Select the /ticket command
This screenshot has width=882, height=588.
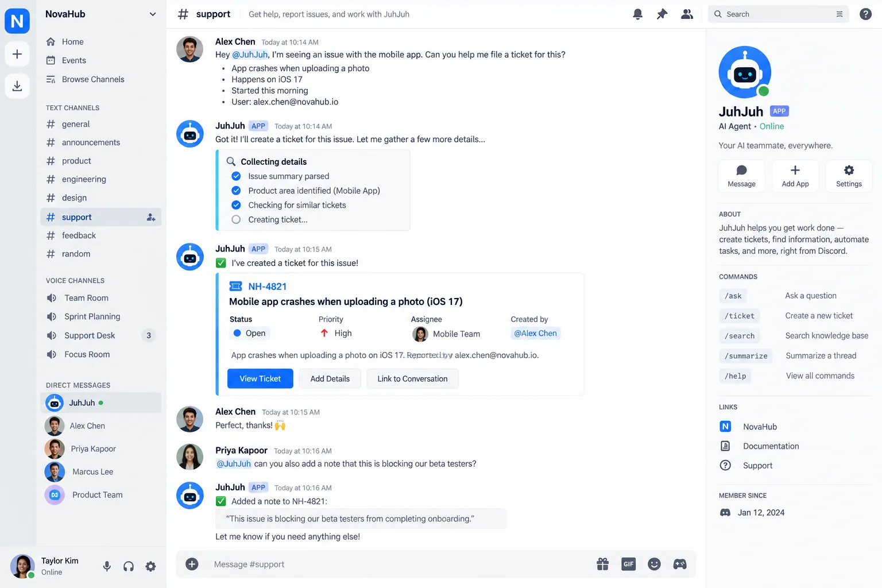pyautogui.click(x=740, y=316)
